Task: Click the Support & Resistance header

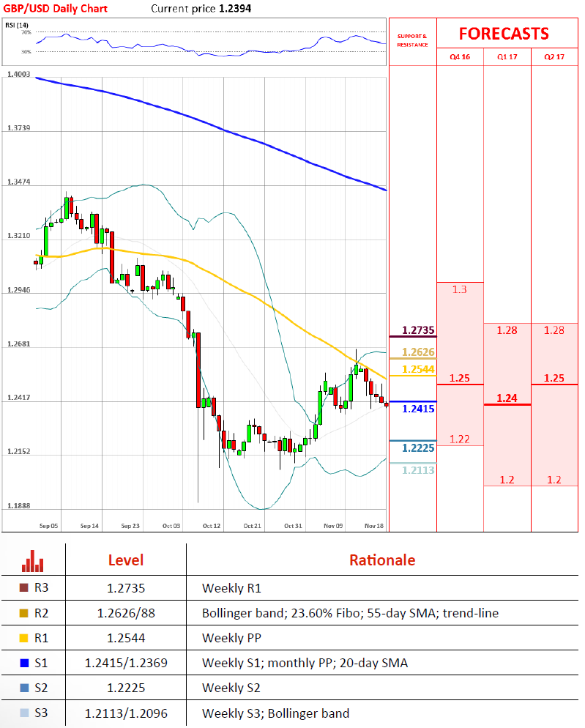Action: click(x=412, y=40)
